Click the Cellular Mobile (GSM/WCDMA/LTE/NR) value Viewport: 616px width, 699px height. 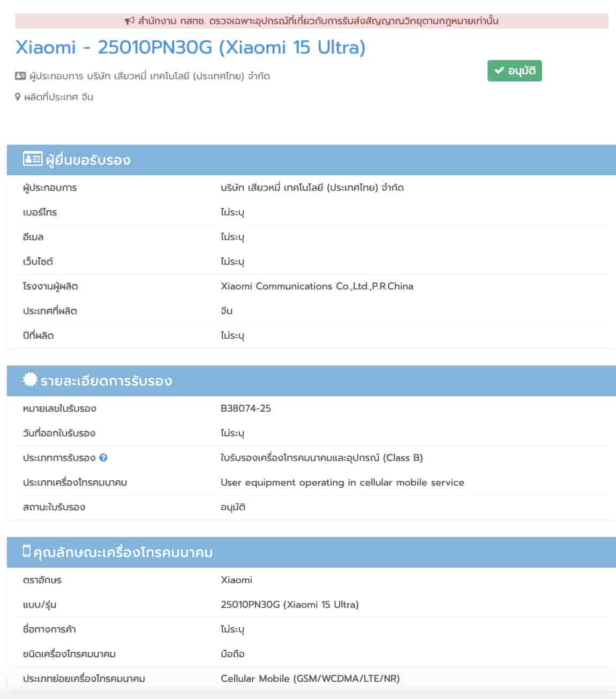click(310, 679)
